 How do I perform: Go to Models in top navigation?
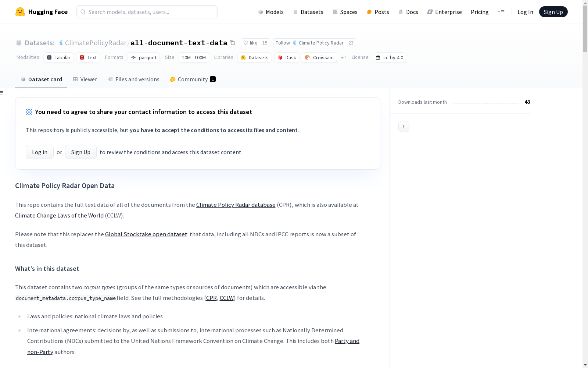click(x=271, y=12)
